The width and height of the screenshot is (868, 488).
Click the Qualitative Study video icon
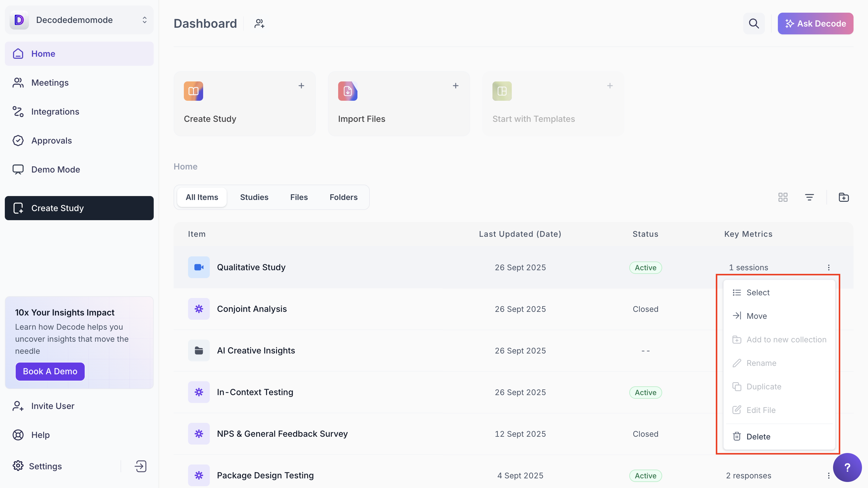(199, 267)
